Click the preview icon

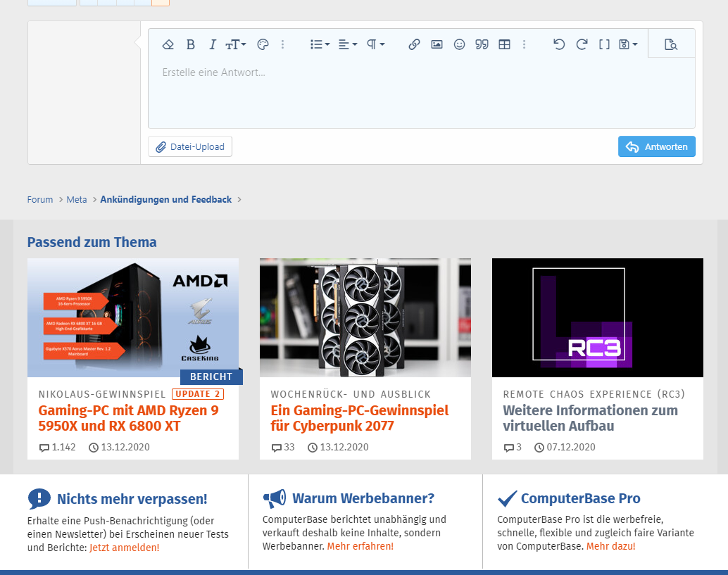(x=671, y=44)
